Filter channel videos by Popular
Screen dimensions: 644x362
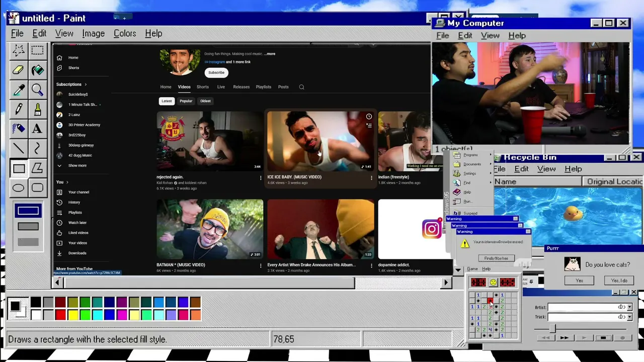186,101
